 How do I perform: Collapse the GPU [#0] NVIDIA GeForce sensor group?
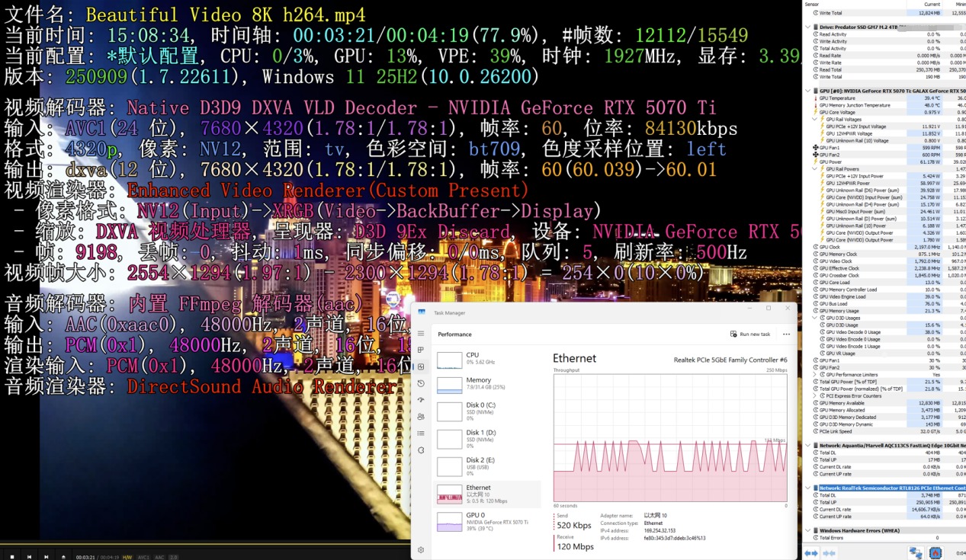pos(808,91)
